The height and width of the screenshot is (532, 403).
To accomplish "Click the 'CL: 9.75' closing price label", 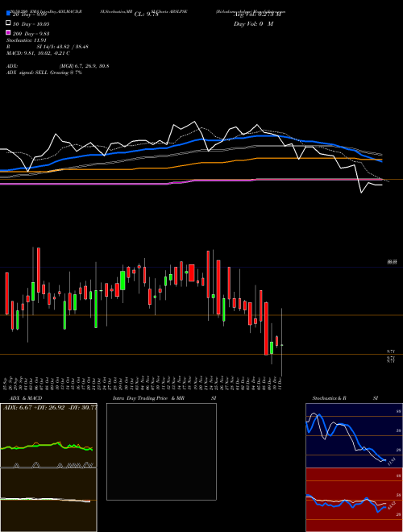I will pos(146,15).
